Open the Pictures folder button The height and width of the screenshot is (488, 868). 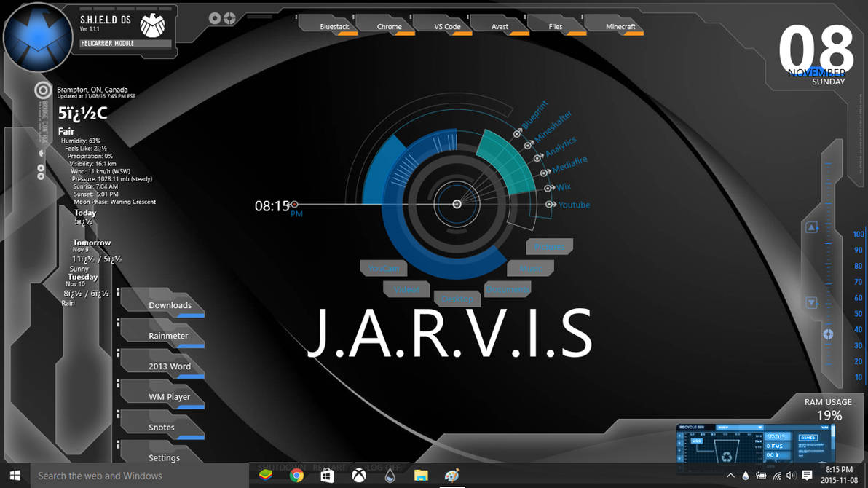(549, 246)
